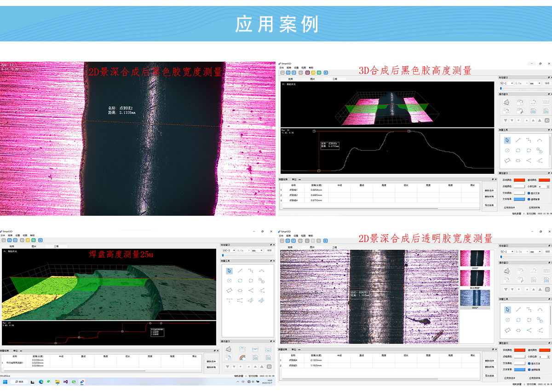This screenshot has height=392, width=552.
Task: Toggle 显示文本 checkbox in transparent-glue width window
Action: point(529,363)
